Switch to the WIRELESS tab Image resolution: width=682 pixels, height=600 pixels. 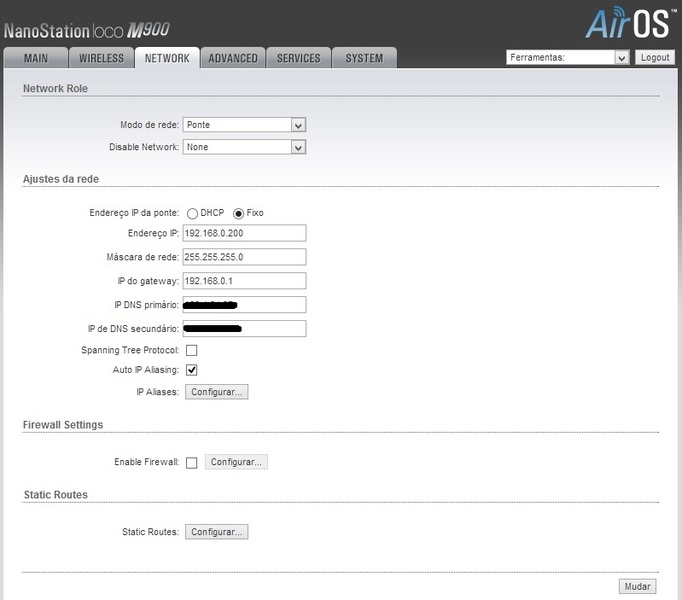(101, 58)
